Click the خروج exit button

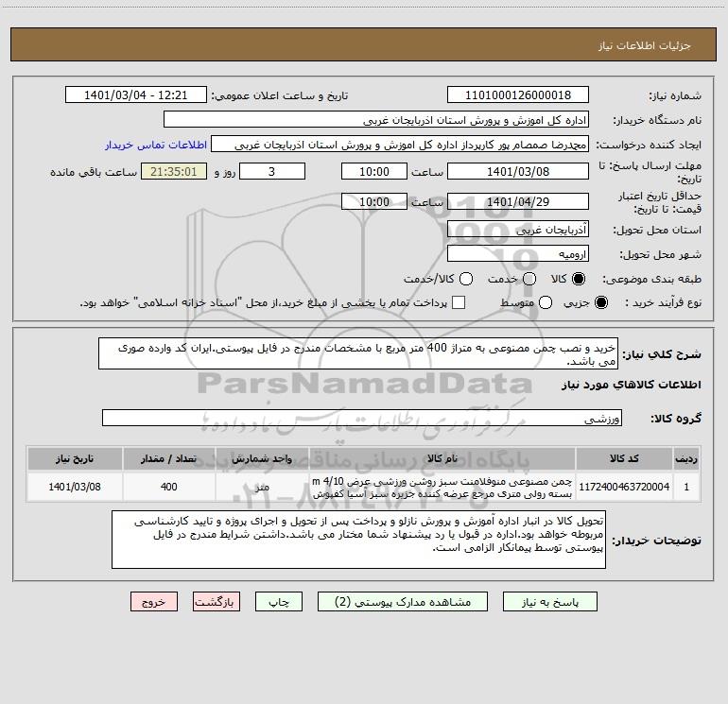pyautogui.click(x=154, y=601)
